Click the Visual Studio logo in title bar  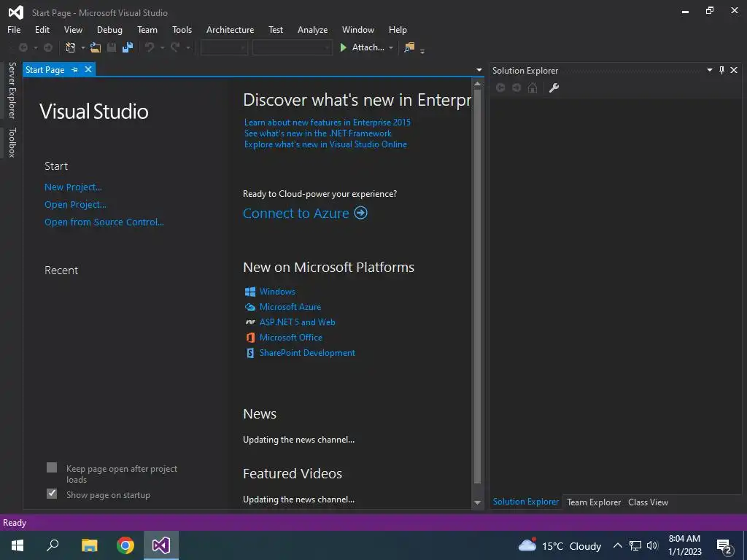(16, 12)
